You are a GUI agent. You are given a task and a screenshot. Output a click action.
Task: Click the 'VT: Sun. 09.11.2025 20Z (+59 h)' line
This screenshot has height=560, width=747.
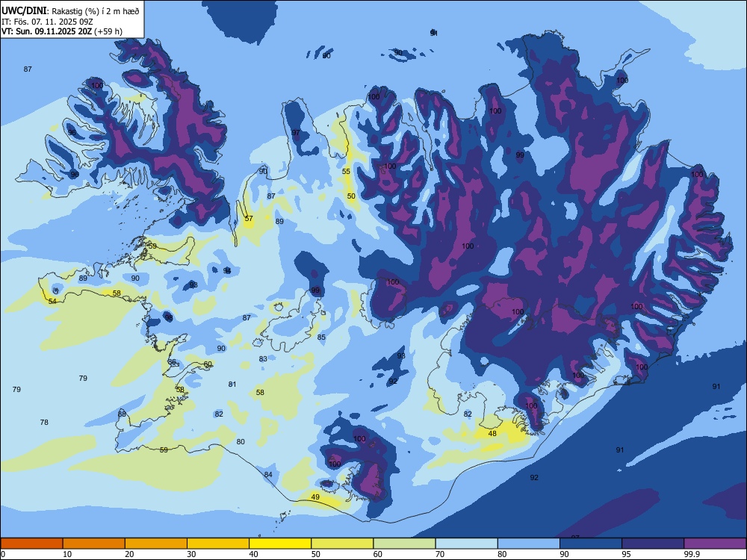pyautogui.click(x=61, y=31)
